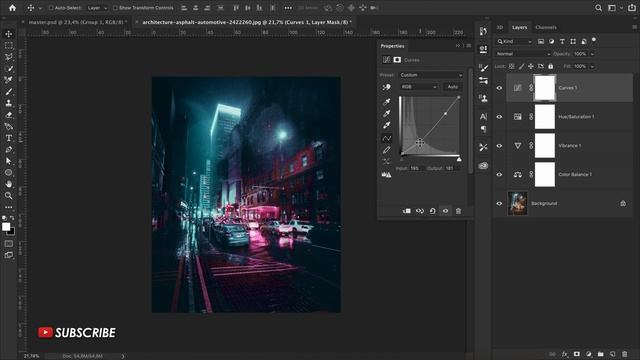Screen dimensions: 640x360
Task: Hide the Vibrance 1 layer
Action: point(499,146)
